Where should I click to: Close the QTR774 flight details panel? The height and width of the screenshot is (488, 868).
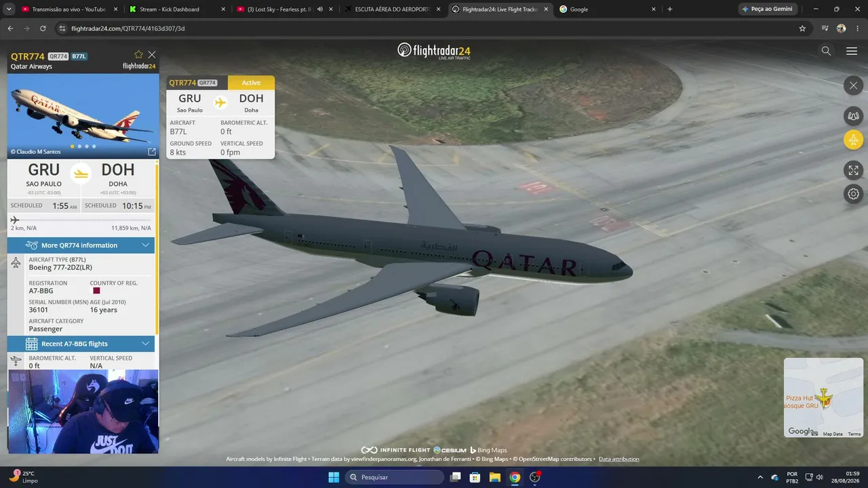pyautogui.click(x=152, y=55)
